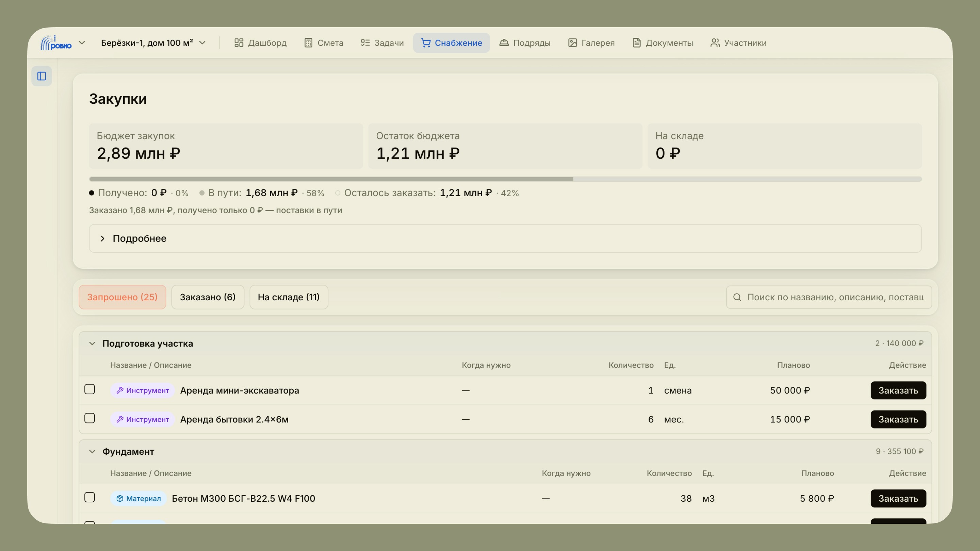This screenshot has height=551, width=980.
Task: Order Аренда мини-экскаватора with Заказать
Action: tap(898, 390)
